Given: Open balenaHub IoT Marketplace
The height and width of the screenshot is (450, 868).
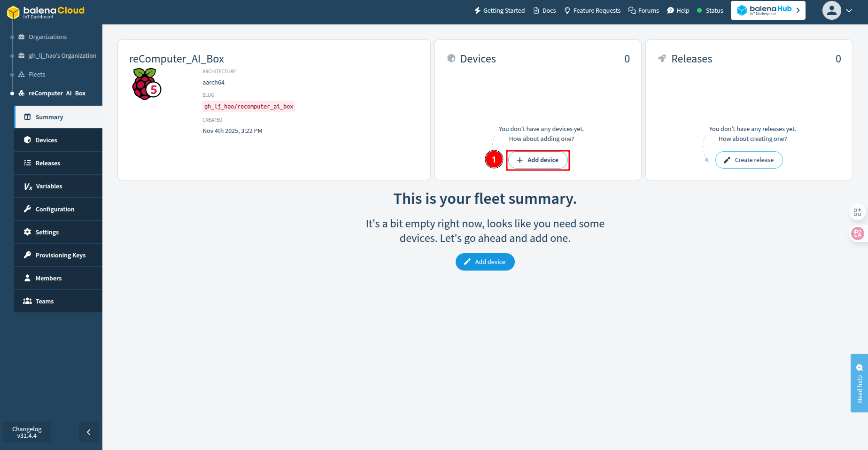Looking at the screenshot, I should [x=767, y=10].
